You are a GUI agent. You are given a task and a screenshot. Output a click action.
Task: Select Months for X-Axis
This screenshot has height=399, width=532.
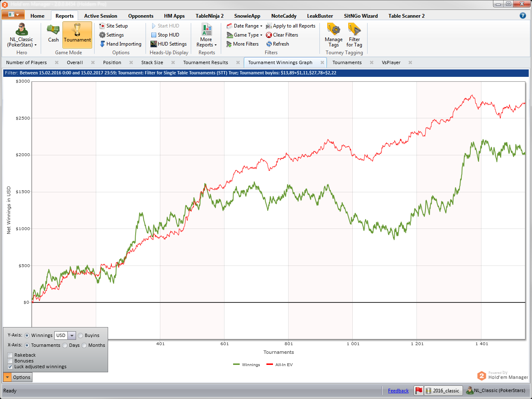tap(84, 345)
